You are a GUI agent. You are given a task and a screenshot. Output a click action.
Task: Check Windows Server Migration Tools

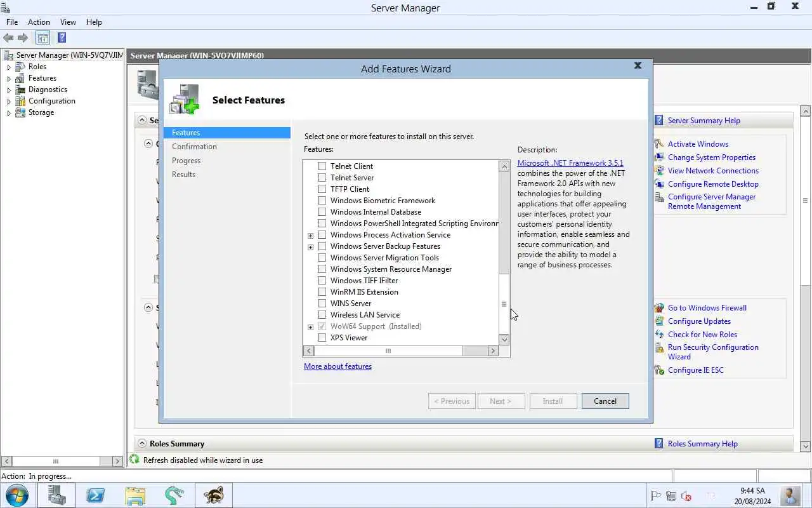(x=322, y=258)
